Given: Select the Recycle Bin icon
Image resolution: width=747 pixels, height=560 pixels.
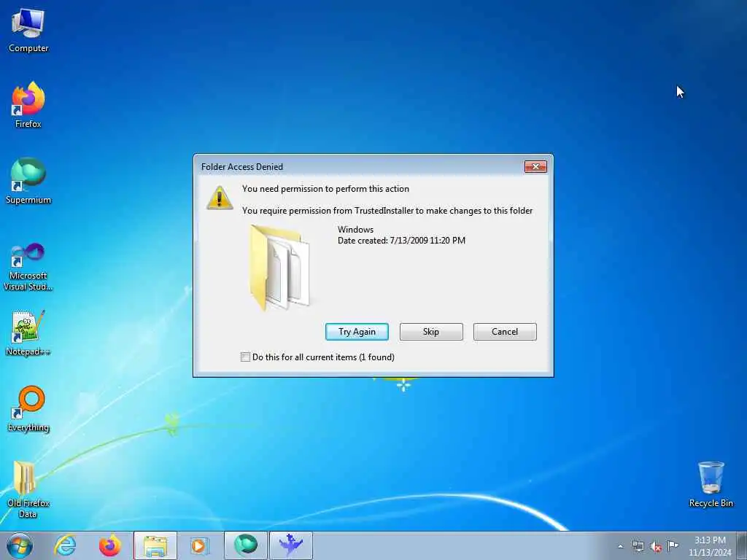Looking at the screenshot, I should pyautogui.click(x=711, y=484).
